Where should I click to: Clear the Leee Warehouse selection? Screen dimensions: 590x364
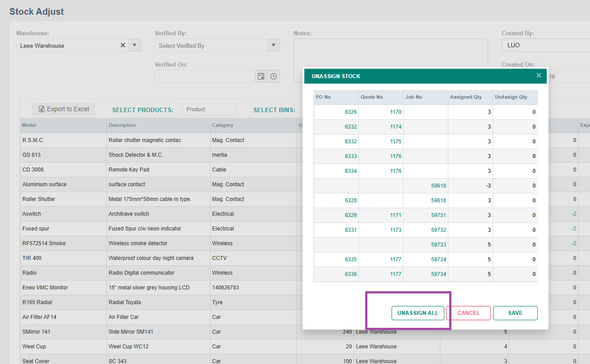[122, 45]
